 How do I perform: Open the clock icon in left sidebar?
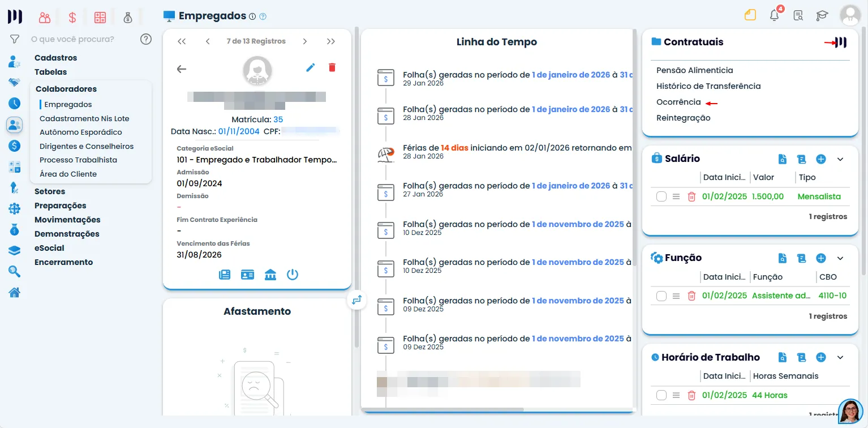pos(15,104)
